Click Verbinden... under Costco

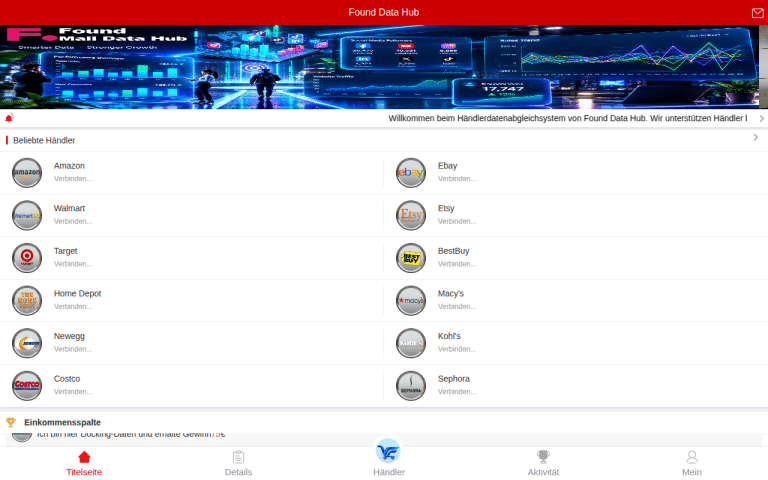[x=73, y=392]
